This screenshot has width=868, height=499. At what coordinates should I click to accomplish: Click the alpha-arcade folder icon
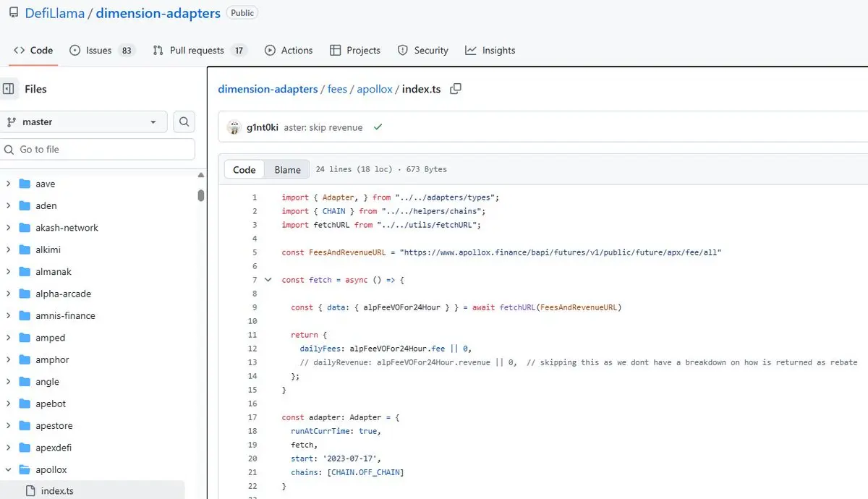[x=25, y=294]
